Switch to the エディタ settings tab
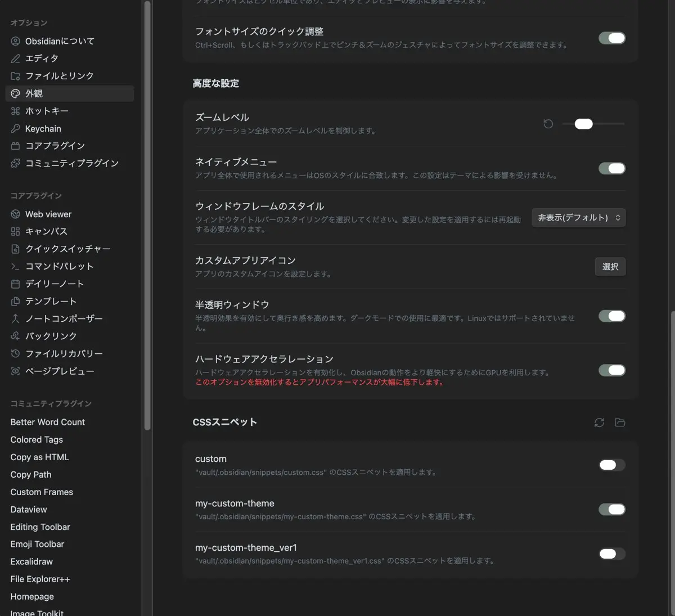The height and width of the screenshot is (616, 675). [70, 59]
